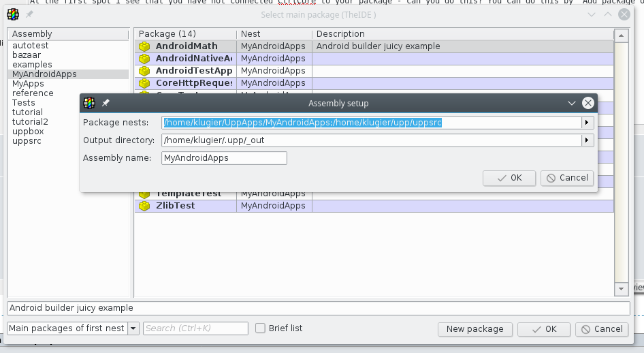
Task: Click the pin icon in Select main package titlebar
Action: [30, 15]
